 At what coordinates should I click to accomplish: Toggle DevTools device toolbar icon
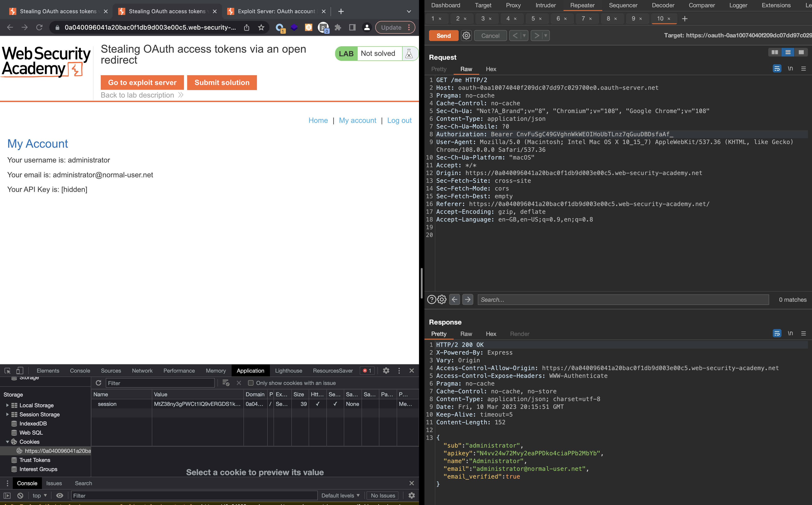click(x=20, y=371)
